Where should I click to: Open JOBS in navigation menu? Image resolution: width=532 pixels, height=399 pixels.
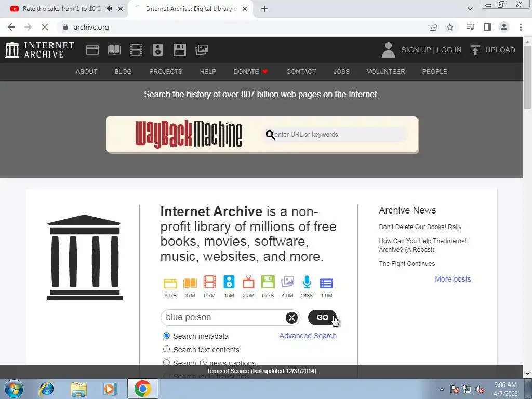341,72
